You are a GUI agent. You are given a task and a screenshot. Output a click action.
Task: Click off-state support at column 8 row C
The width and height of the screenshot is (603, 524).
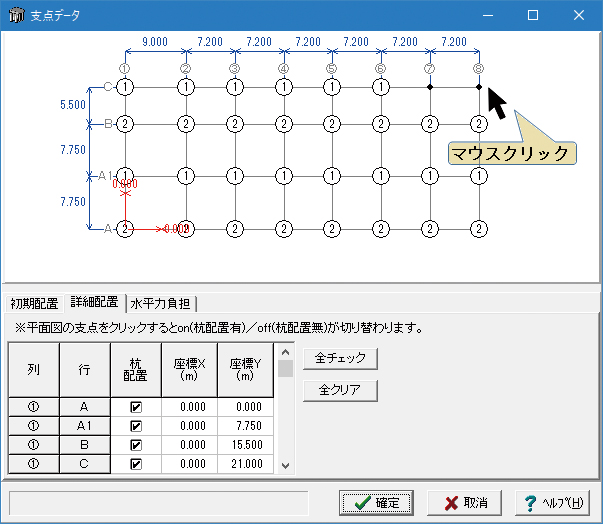coord(479,87)
